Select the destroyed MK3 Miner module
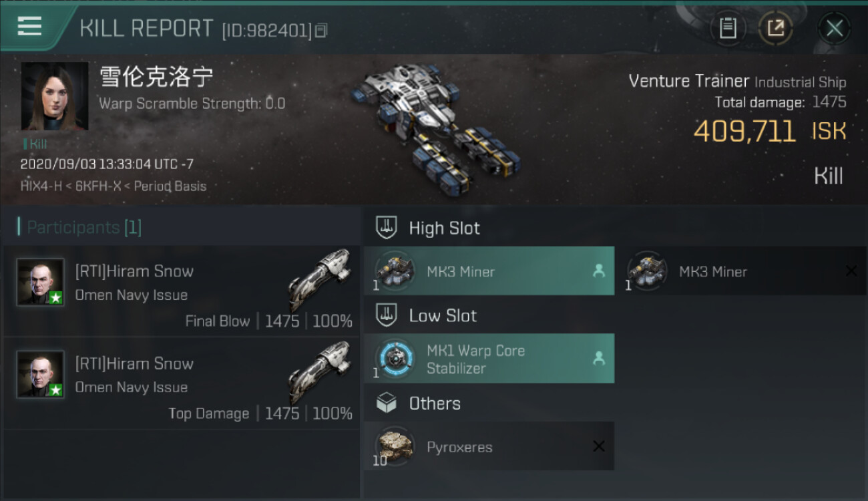The image size is (868, 501). (741, 271)
